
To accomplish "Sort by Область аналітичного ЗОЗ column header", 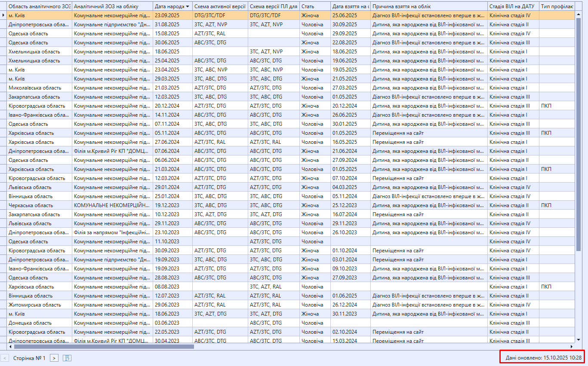I will (40, 6).
